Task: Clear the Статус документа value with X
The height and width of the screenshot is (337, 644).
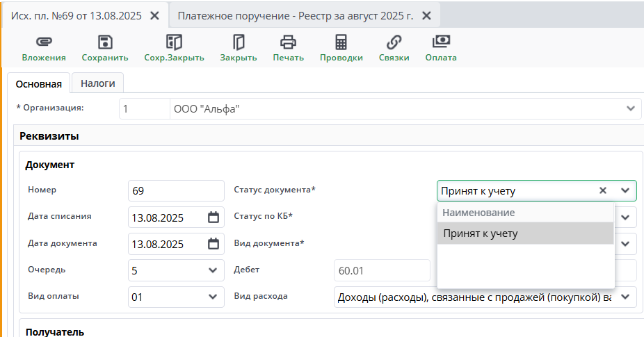Action: click(603, 190)
